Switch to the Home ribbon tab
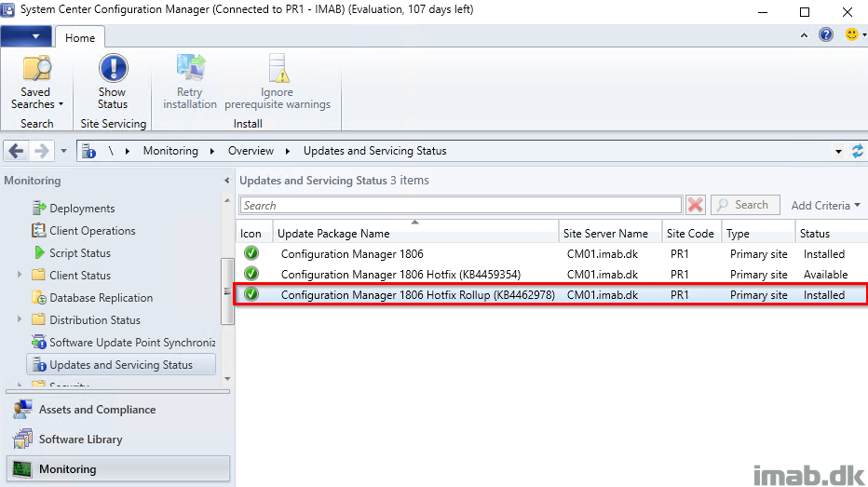 point(80,37)
